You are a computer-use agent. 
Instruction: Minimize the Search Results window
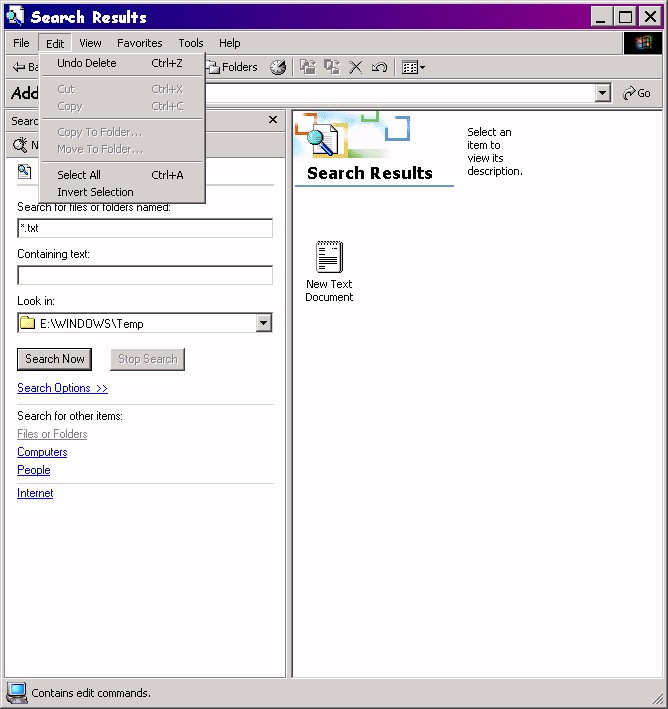coord(602,17)
